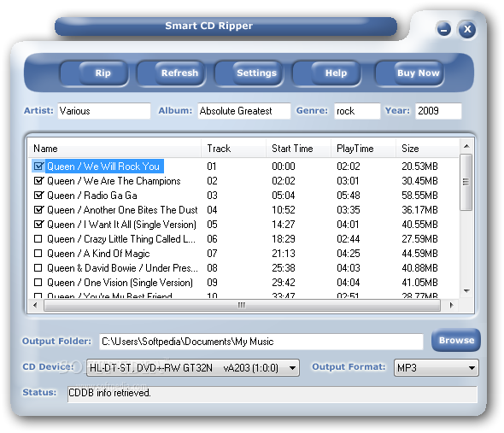Click the Year field containing 2009
The width and height of the screenshot is (504, 433).
pos(438,111)
